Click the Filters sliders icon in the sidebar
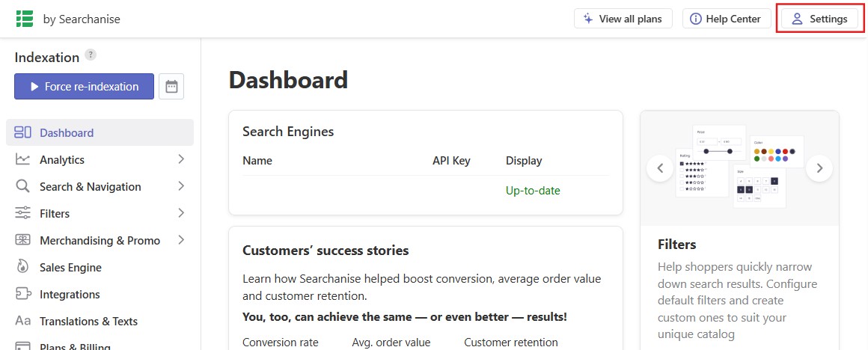Screen dimensions: 868x350 click(x=22, y=213)
